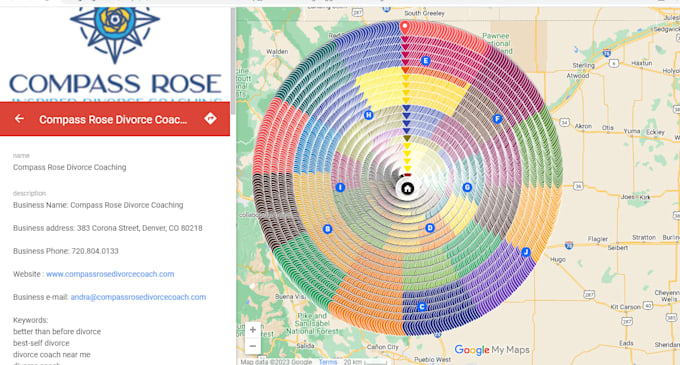Click the Cañon City label on map
The height and width of the screenshot is (365, 680).
(x=382, y=347)
